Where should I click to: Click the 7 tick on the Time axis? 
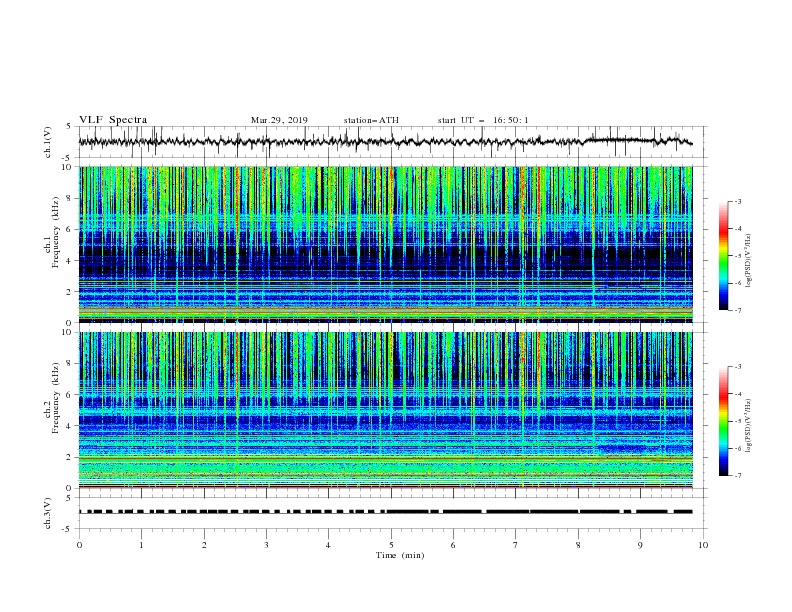[x=515, y=545]
